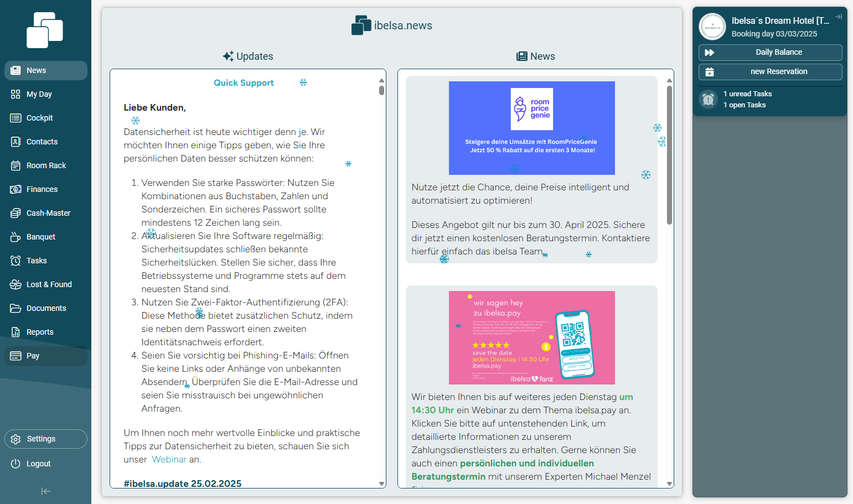This screenshot has width=853, height=504.
Task: Collapse the sidebar with arrow icon
Action: tap(46, 491)
